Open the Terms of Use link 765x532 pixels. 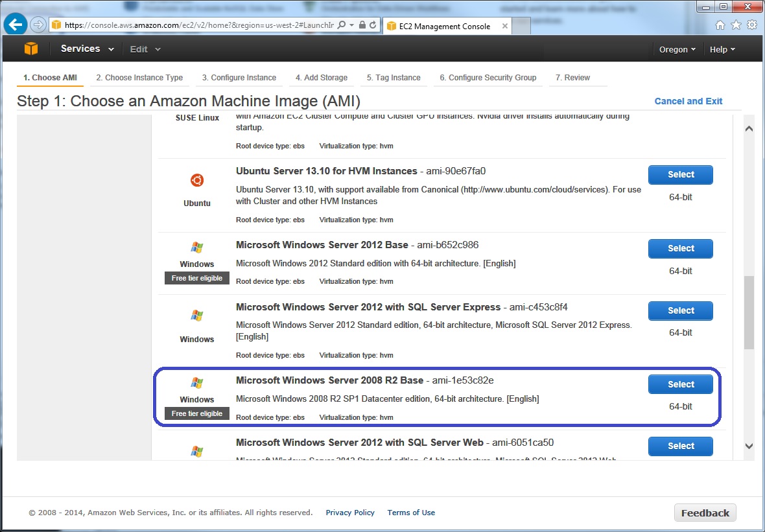(411, 513)
